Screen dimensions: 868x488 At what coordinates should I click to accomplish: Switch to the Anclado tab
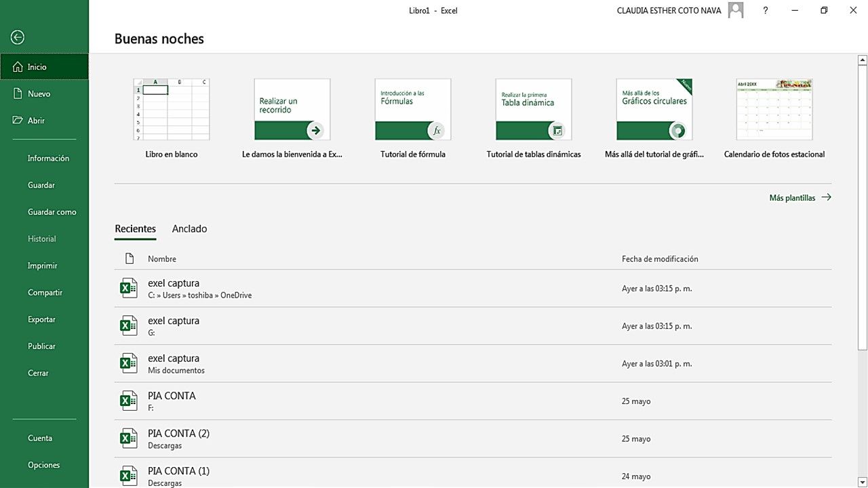pos(189,229)
